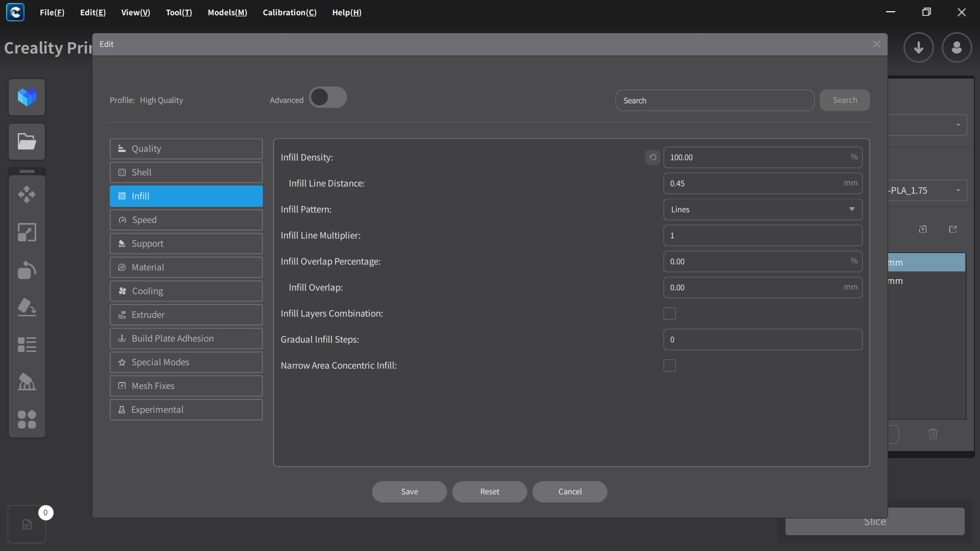The image size is (980, 551).
Task: Switch to Build Plate Adhesion category
Action: 186,339
